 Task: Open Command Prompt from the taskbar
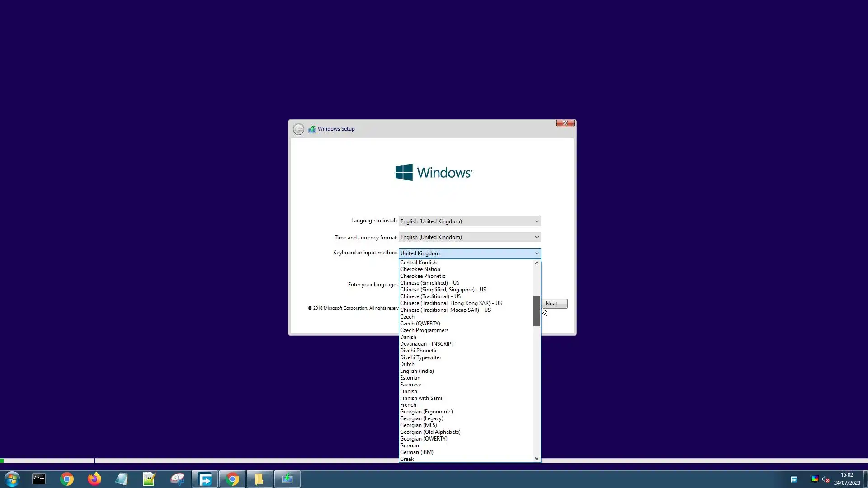39,479
